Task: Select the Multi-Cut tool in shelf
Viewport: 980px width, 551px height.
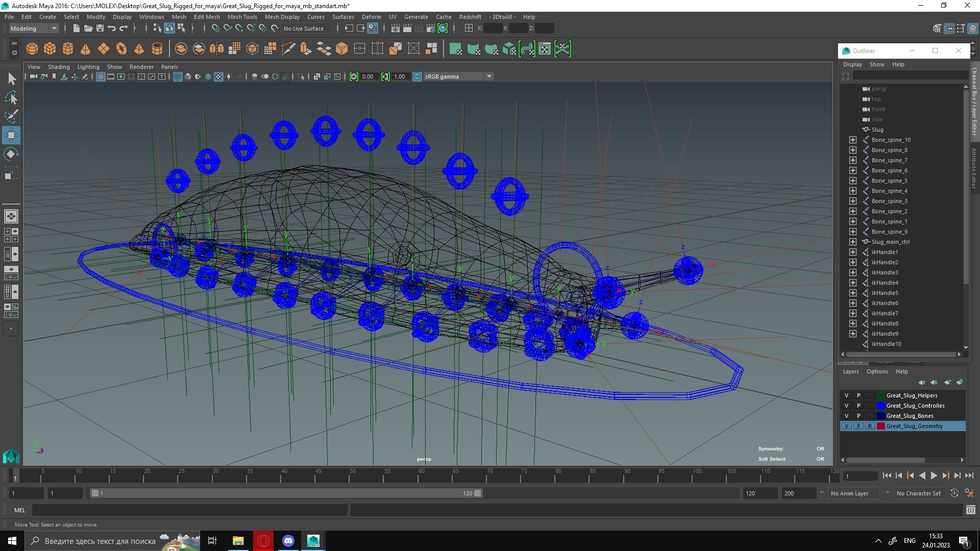Action: [x=288, y=48]
